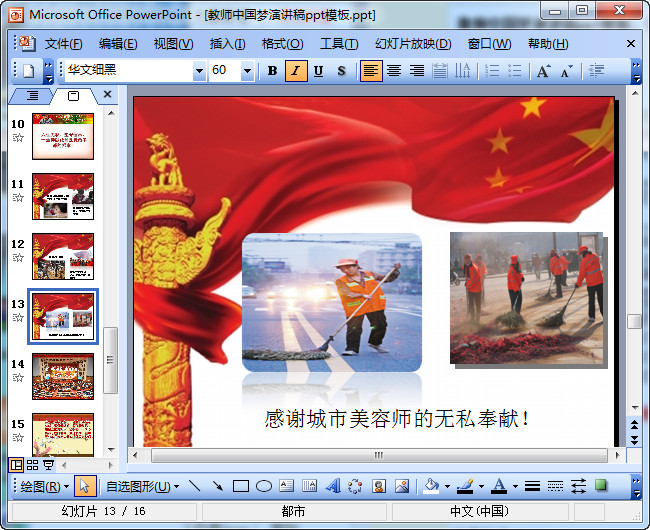Toggle Underline formatting

coord(318,71)
